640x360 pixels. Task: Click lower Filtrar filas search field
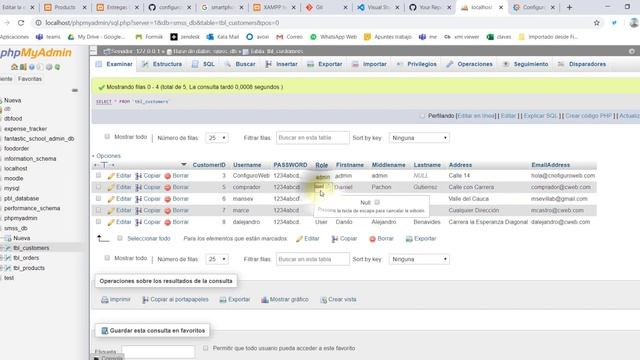pos(313,259)
